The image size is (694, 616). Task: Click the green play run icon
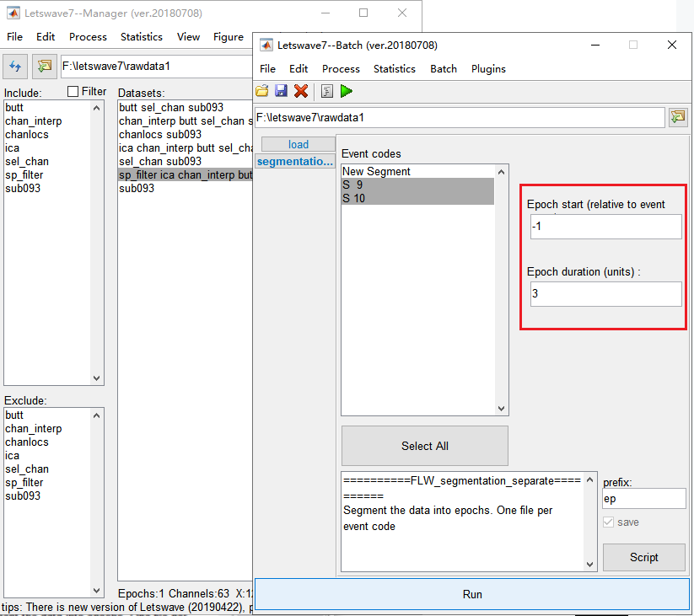(346, 91)
